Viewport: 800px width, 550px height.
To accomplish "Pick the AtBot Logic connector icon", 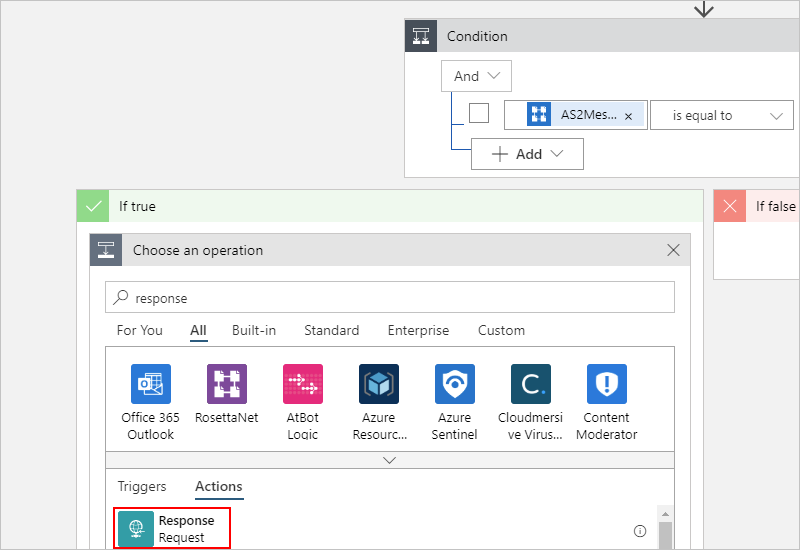I will click(x=303, y=384).
